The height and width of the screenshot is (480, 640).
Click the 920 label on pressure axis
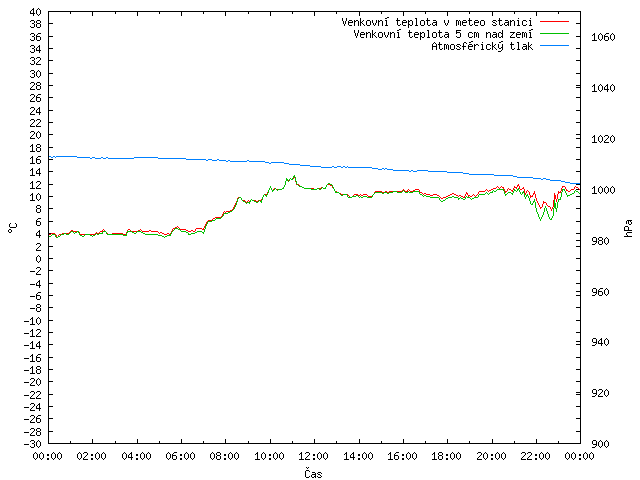[600, 393]
